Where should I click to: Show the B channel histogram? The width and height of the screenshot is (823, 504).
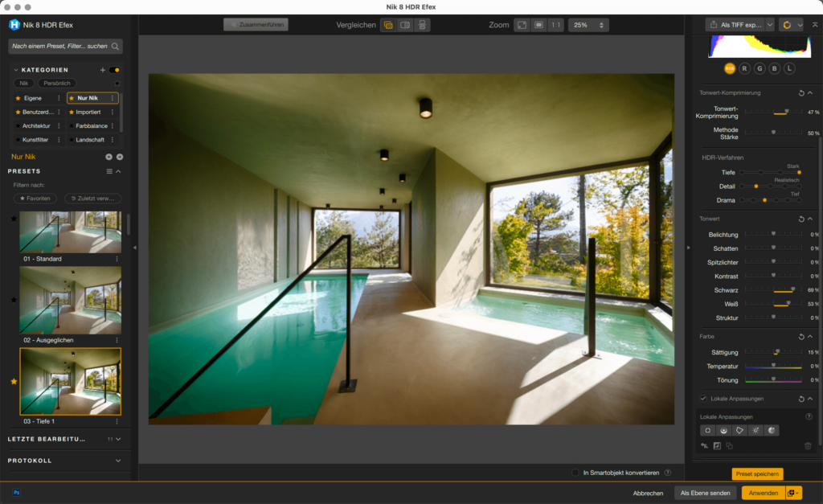pos(774,69)
